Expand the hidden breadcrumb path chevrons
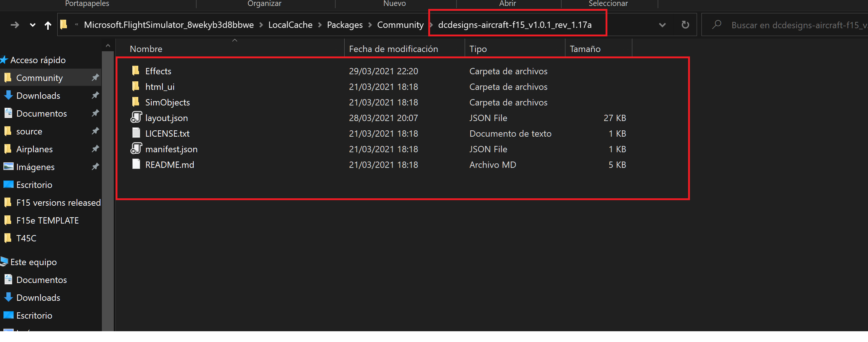 point(77,25)
